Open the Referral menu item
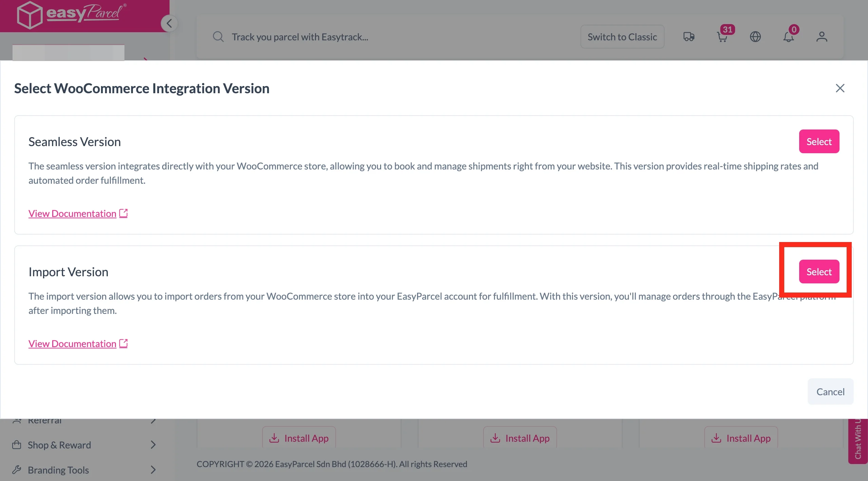Image resolution: width=868 pixels, height=481 pixels. pos(45,420)
